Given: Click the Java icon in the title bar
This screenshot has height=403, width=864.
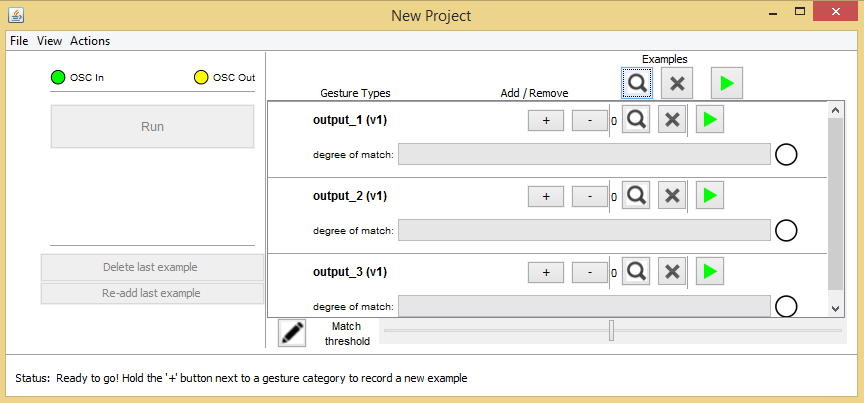Looking at the screenshot, I should 16,15.
